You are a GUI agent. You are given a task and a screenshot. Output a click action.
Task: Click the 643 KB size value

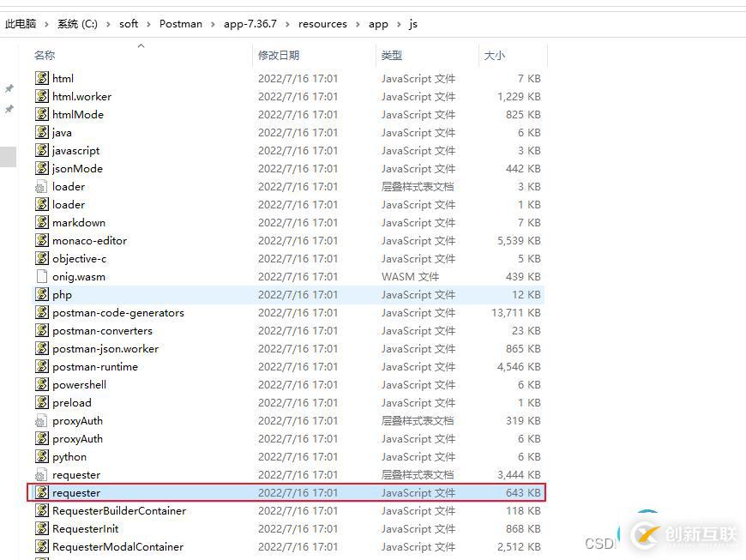coord(523,493)
